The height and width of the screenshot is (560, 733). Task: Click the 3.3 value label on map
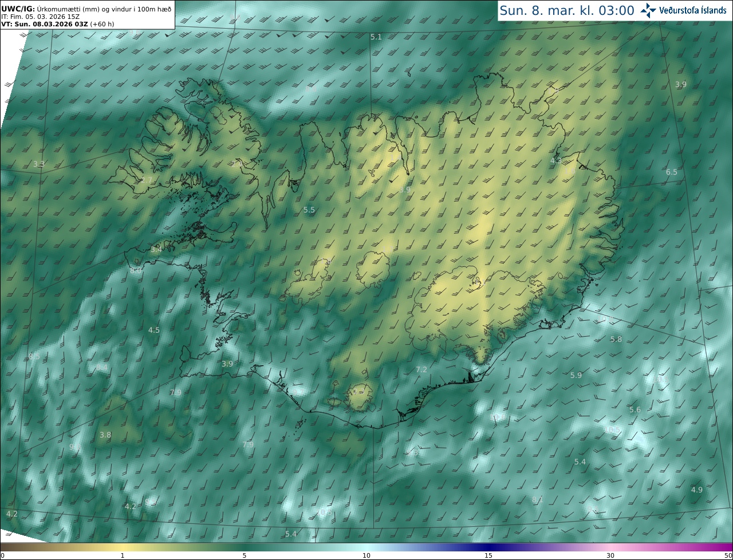[38, 164]
